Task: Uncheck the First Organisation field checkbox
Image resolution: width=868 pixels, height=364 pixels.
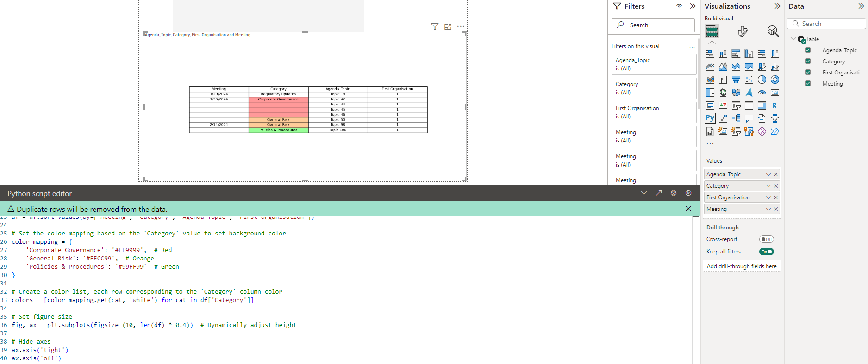Action: (808, 72)
